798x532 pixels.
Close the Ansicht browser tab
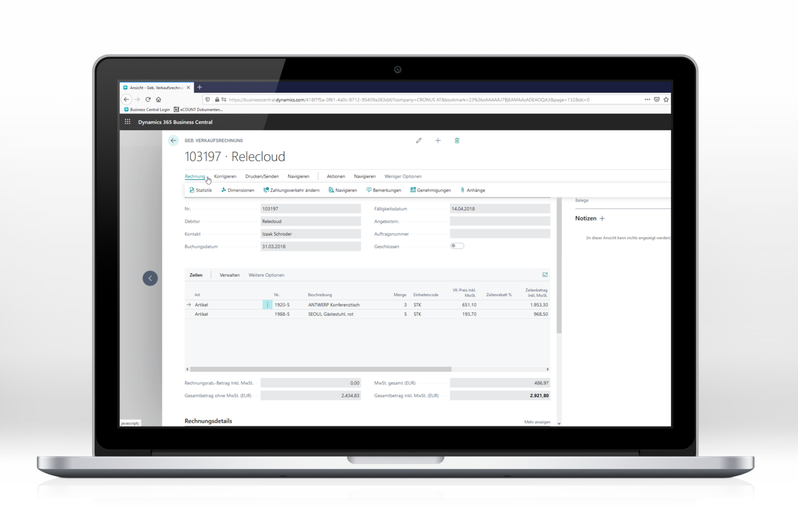coord(188,87)
